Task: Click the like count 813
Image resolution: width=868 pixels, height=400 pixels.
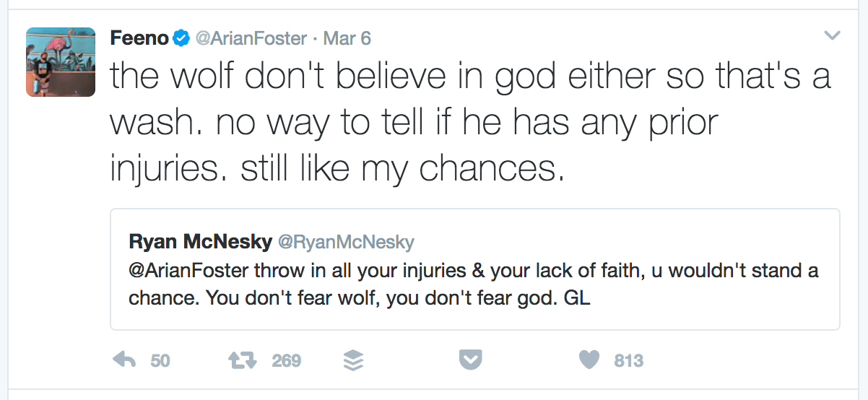Action: tap(628, 360)
